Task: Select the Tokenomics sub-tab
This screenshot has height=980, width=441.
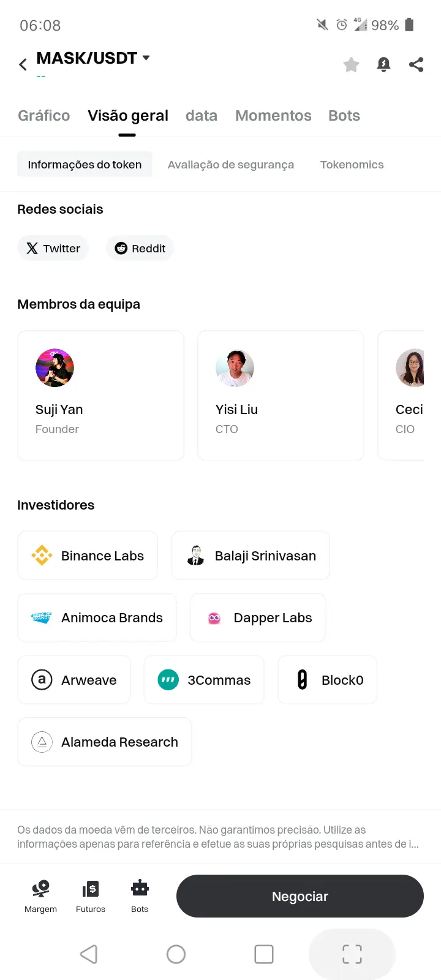Action: point(352,165)
